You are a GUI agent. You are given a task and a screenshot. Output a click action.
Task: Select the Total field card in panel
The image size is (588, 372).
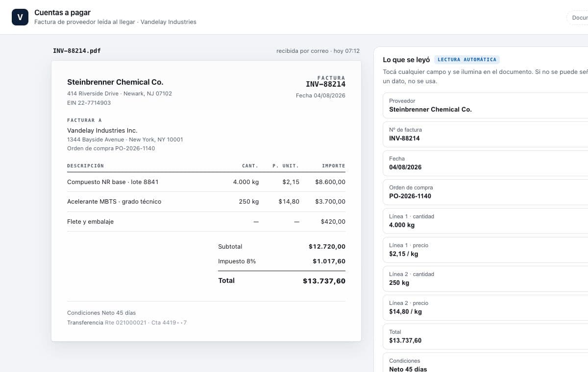coord(485,336)
